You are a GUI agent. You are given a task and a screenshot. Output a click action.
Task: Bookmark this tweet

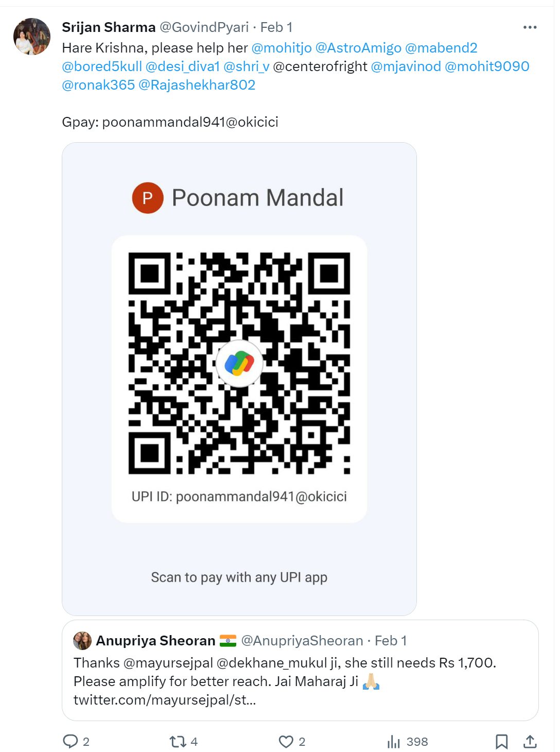(501, 741)
